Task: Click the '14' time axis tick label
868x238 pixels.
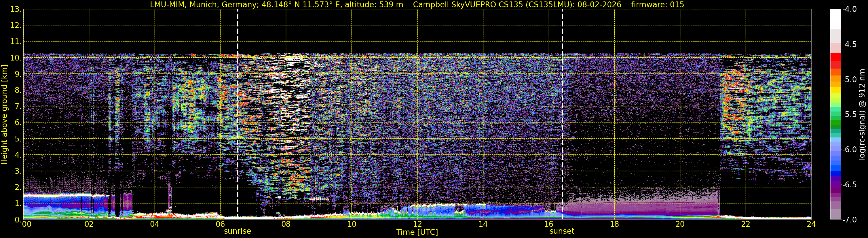Action: [x=483, y=224]
